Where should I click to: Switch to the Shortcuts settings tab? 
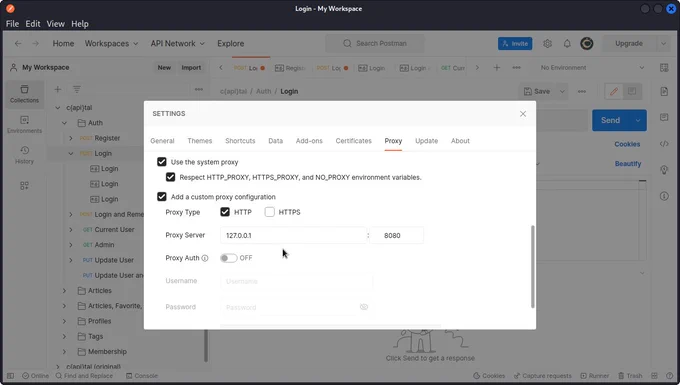pyautogui.click(x=240, y=141)
